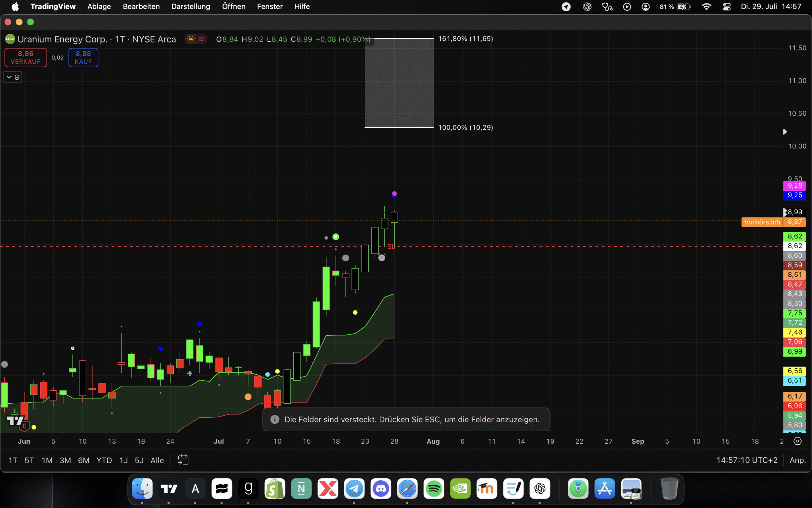Open the chart settings gear icon
This screenshot has height=508, width=812.
(x=798, y=441)
